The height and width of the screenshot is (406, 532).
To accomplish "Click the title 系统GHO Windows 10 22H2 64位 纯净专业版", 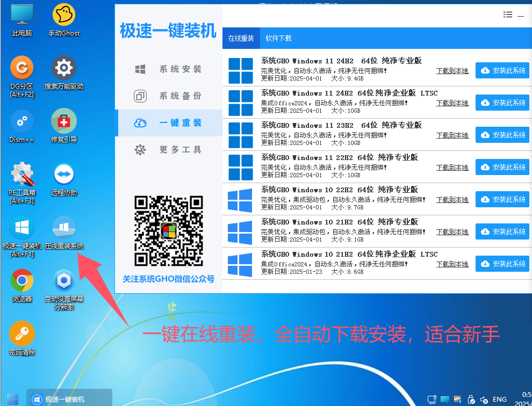I will (340, 190).
